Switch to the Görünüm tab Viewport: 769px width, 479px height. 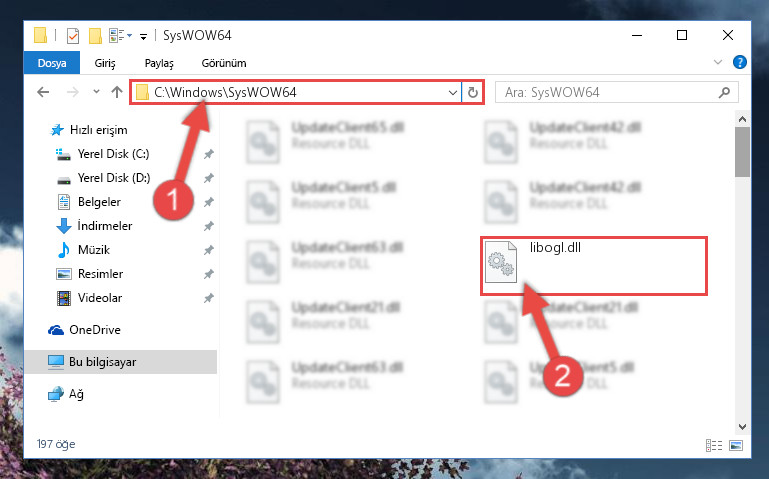tap(224, 63)
